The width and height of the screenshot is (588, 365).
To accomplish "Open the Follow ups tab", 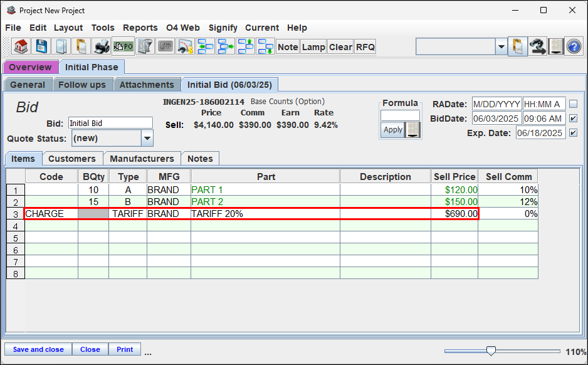I will (82, 85).
